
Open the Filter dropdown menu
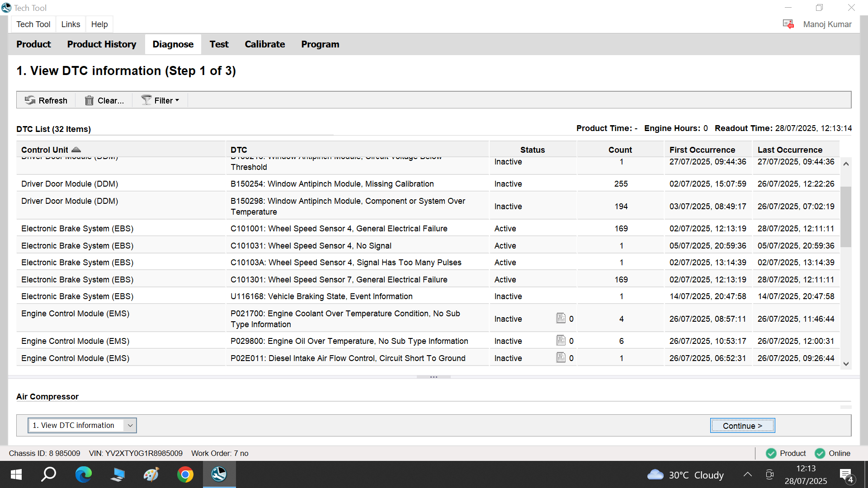[x=160, y=100]
